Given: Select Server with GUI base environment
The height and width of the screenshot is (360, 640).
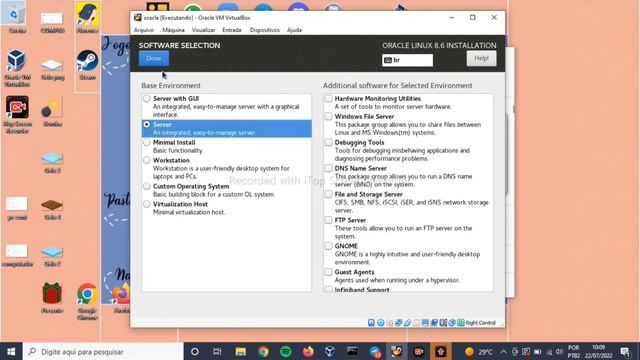Looking at the screenshot, I should pyautogui.click(x=227, y=107).
